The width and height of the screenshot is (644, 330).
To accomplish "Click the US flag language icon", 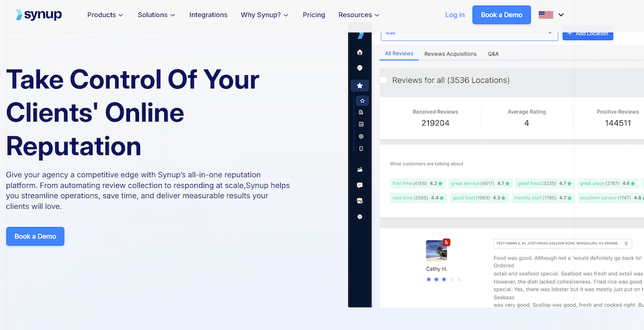I will tap(546, 15).
